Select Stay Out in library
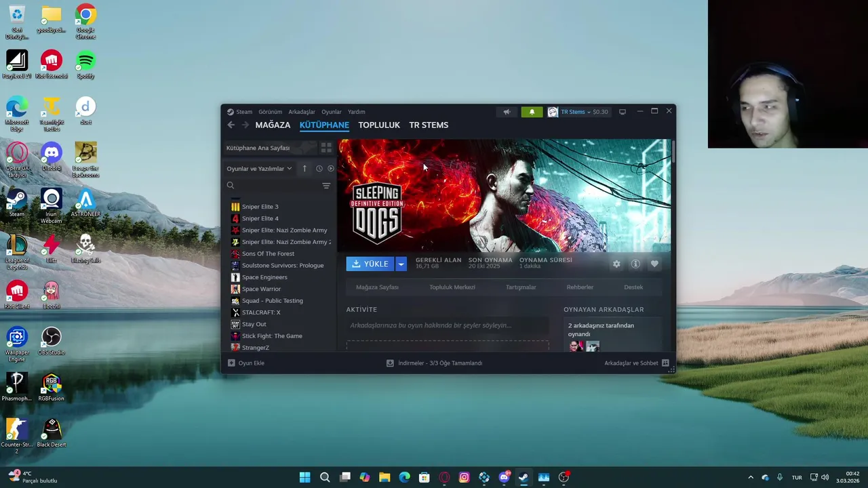 [254, 324]
